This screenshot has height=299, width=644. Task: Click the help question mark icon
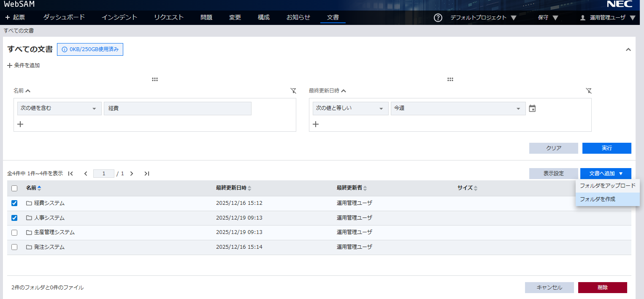tap(438, 18)
